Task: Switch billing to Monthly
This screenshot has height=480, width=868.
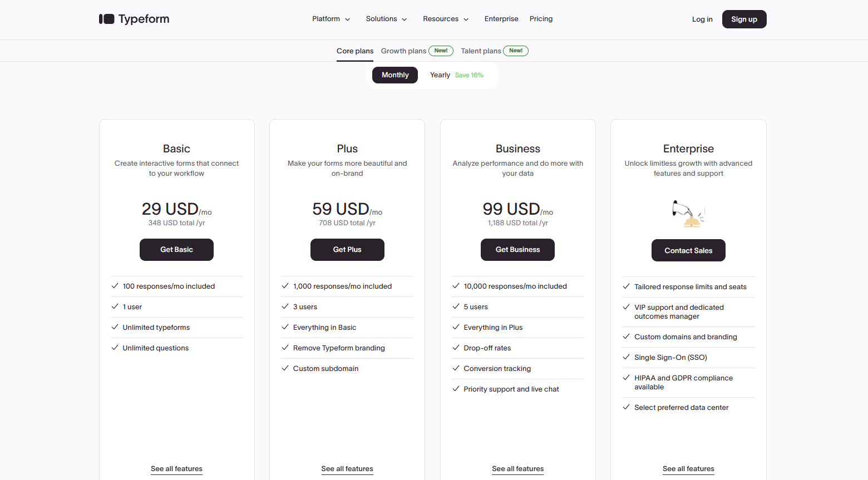Action: 395,75
